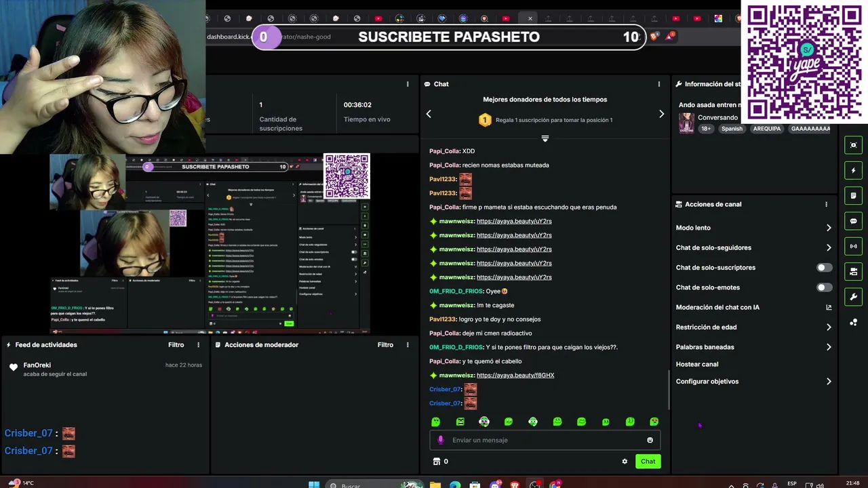This screenshot has height=488, width=868.
Task: Open the stream preview sidebar icon
Action: [x=853, y=145]
